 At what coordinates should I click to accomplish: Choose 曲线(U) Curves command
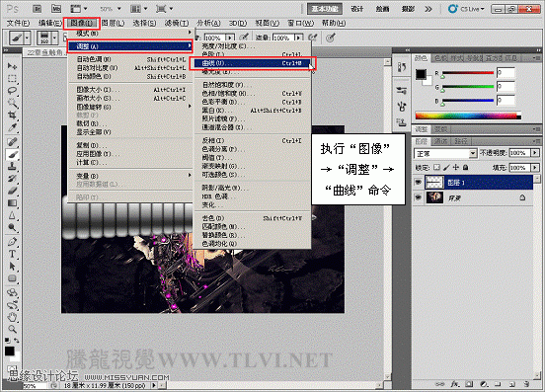[253, 63]
